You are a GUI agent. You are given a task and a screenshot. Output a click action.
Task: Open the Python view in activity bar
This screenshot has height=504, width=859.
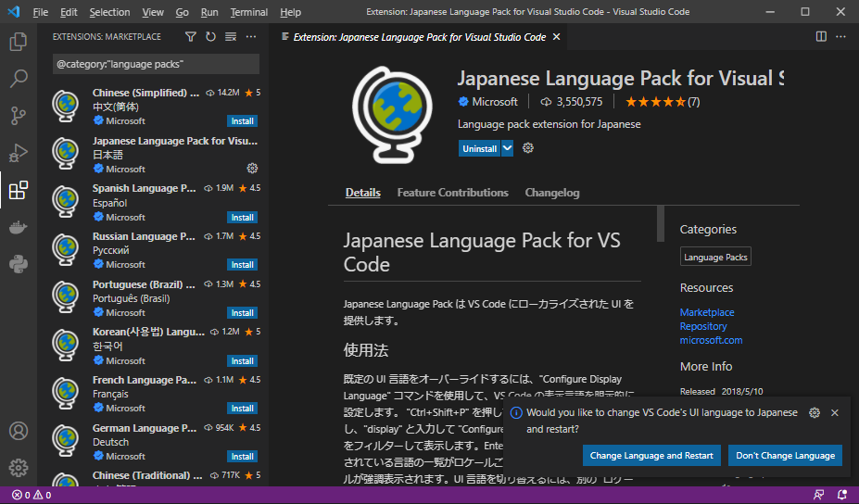(x=19, y=265)
